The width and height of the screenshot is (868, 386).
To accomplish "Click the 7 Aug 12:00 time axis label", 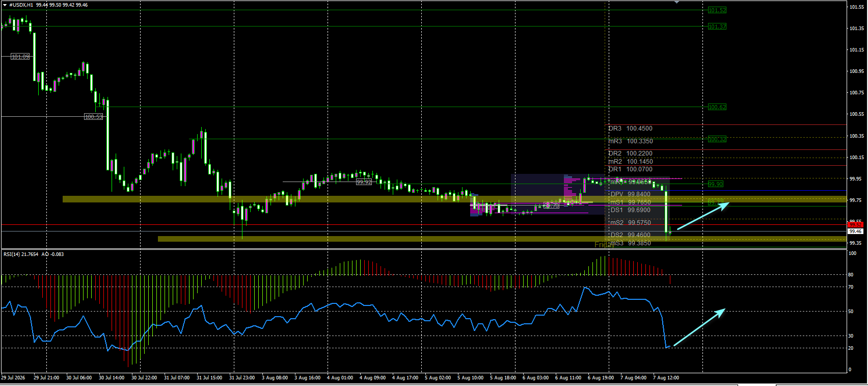I will coord(666,378).
